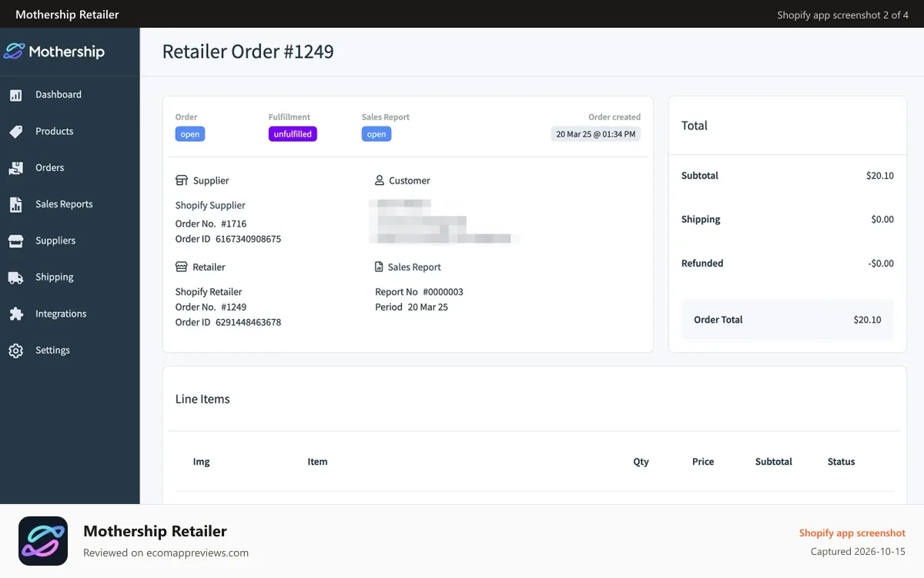Click Reviewed on ecomappreviews.com text
Image resolution: width=924 pixels, height=578 pixels.
pos(166,553)
